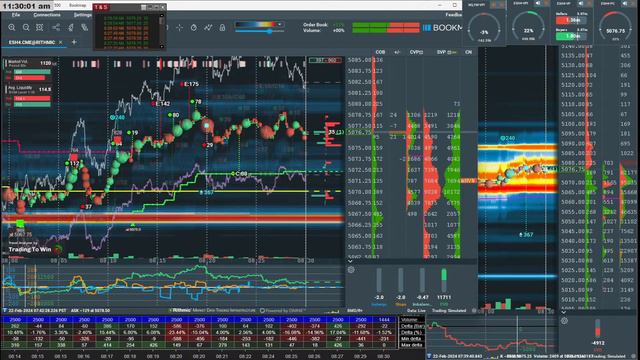Collapse the right panel using the chevron above the -4912 widget

click(563, 312)
